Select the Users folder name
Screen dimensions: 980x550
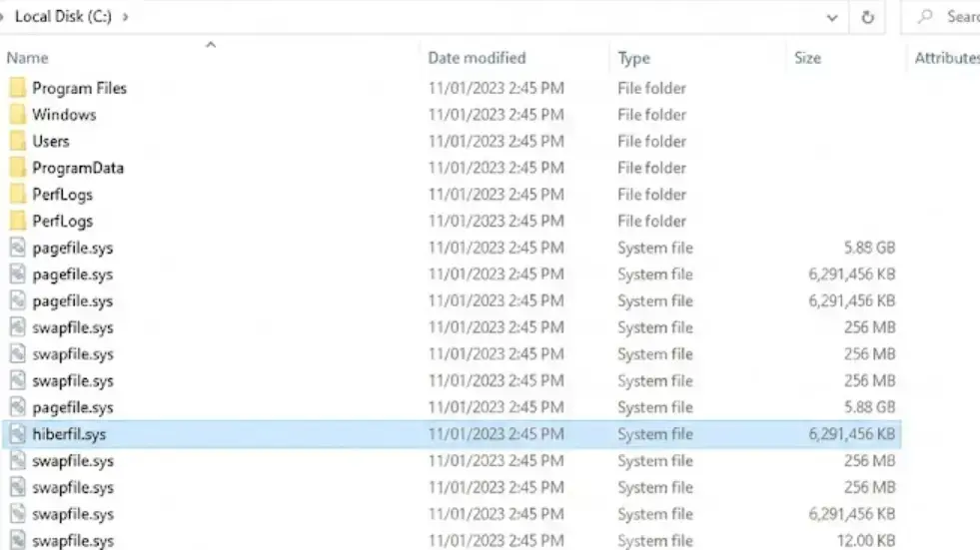(x=51, y=141)
